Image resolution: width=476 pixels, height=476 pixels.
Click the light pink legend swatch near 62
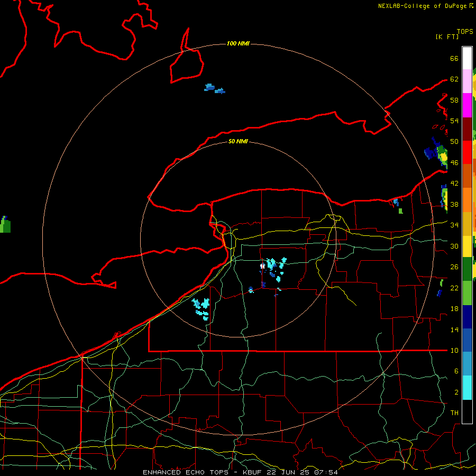pos(467,81)
